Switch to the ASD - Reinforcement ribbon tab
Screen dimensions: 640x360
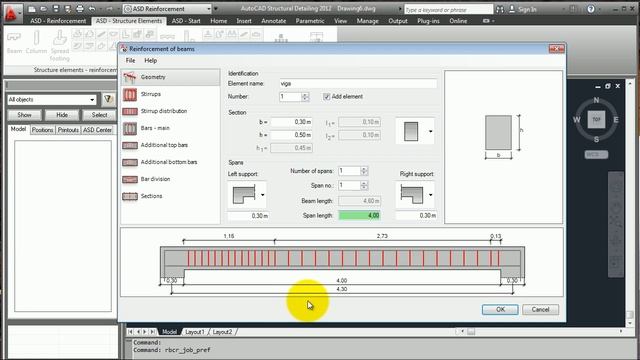(x=58, y=21)
